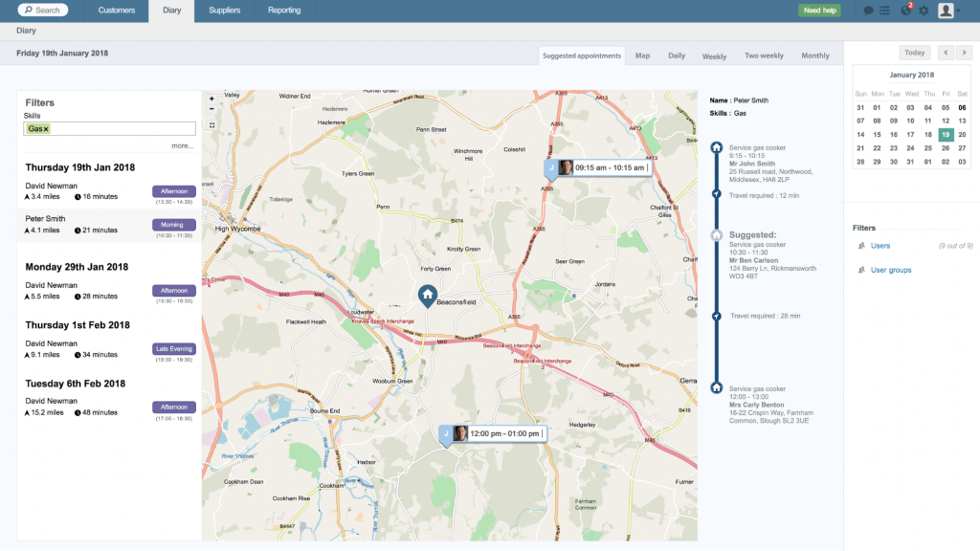Switch to Monthly view

[815, 55]
